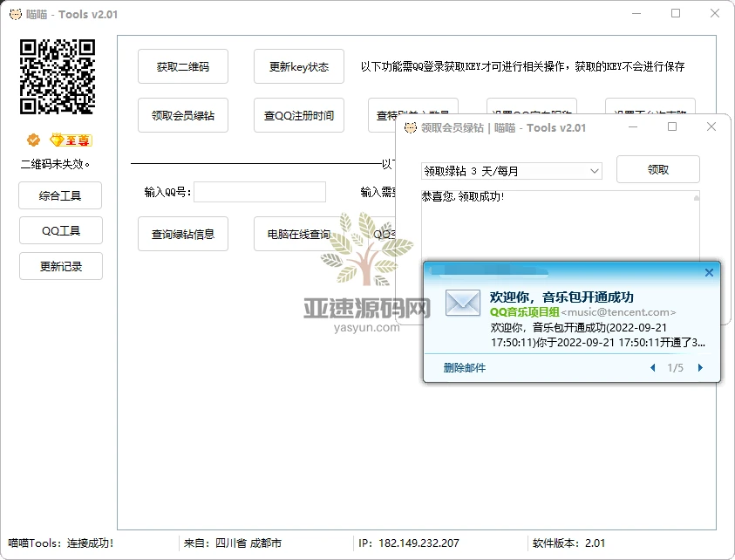
Task: Click the cat app icon in the main title bar
Action: 16,14
